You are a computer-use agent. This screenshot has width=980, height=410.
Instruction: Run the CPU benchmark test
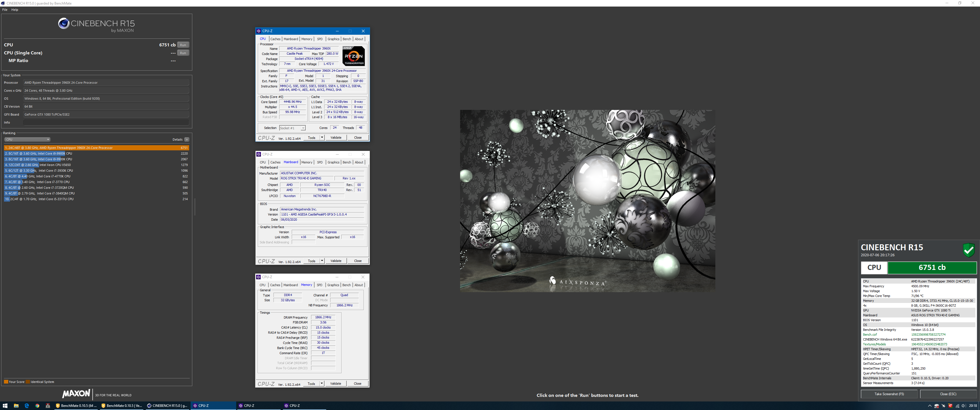183,45
